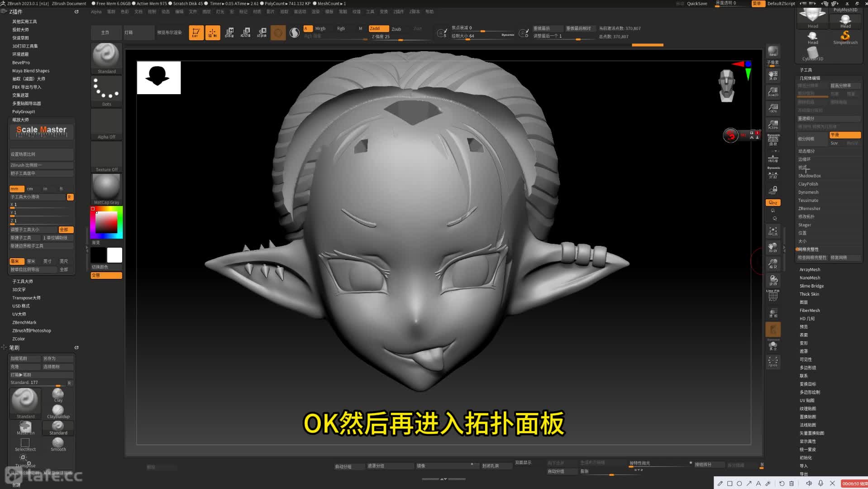Click the Zoom2D icon
The width and height of the screenshot is (868, 489).
[773, 92]
